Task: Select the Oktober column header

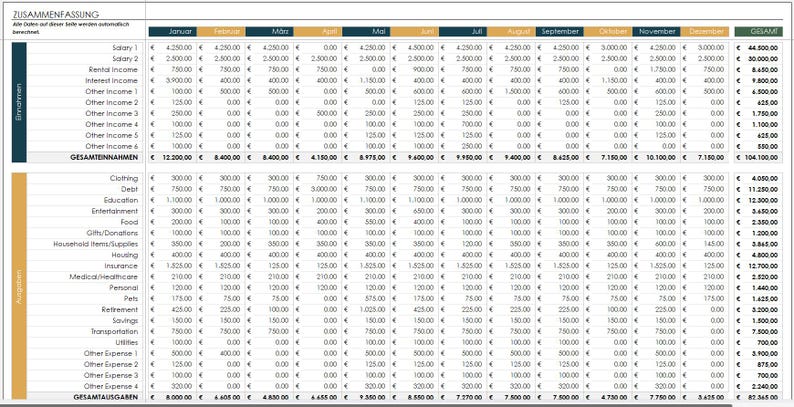Action: point(608,31)
